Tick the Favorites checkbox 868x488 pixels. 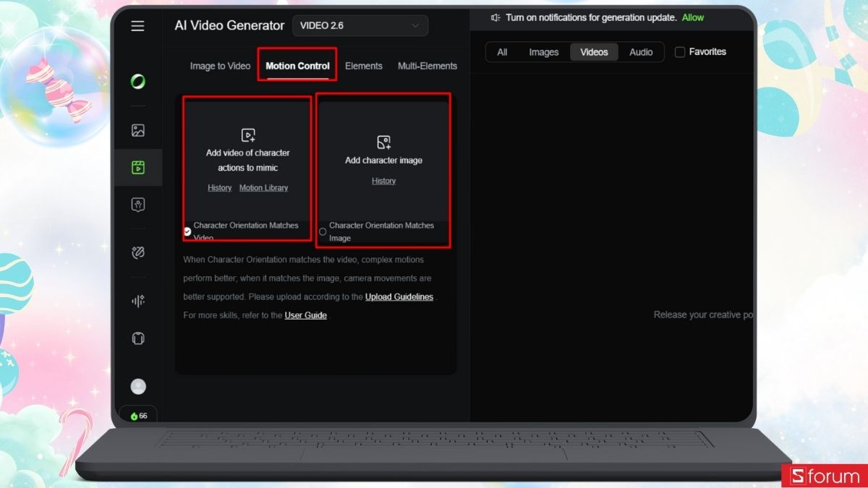coord(680,52)
